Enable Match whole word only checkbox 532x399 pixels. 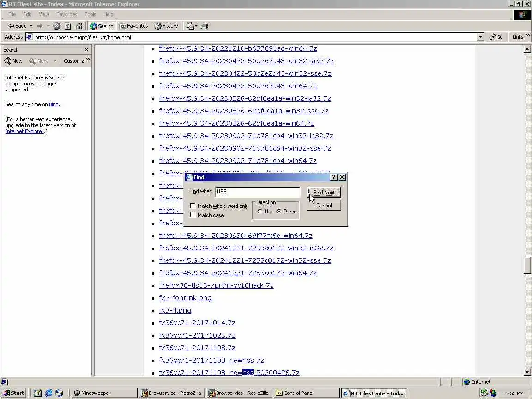pyautogui.click(x=193, y=206)
